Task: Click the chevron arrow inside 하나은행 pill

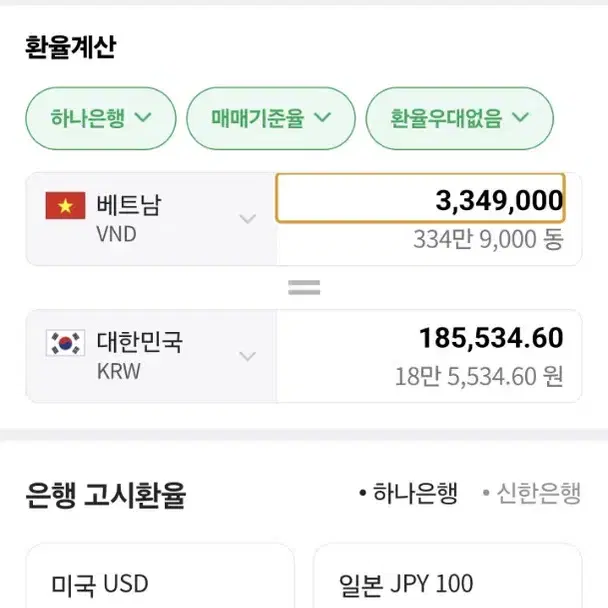Action: pos(143,117)
